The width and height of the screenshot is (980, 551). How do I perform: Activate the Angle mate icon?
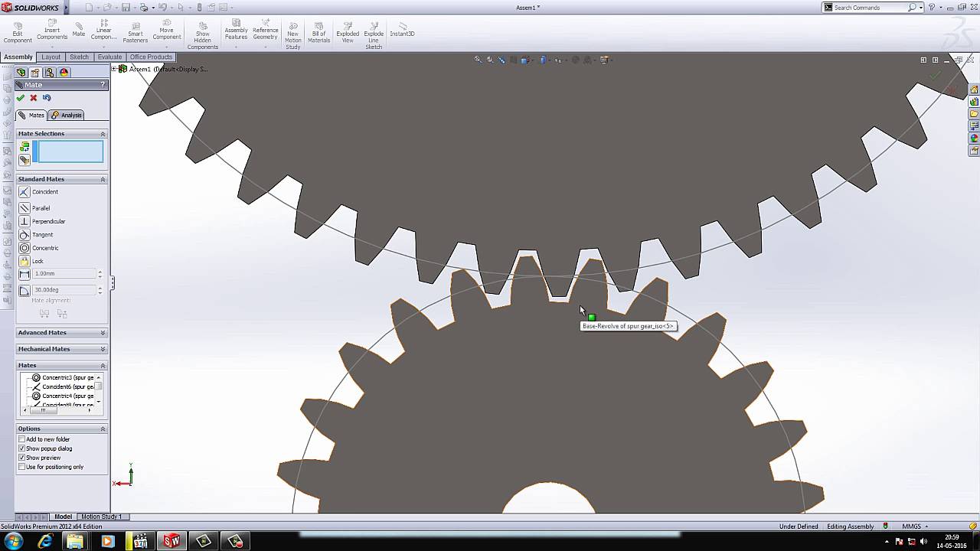pyautogui.click(x=24, y=290)
